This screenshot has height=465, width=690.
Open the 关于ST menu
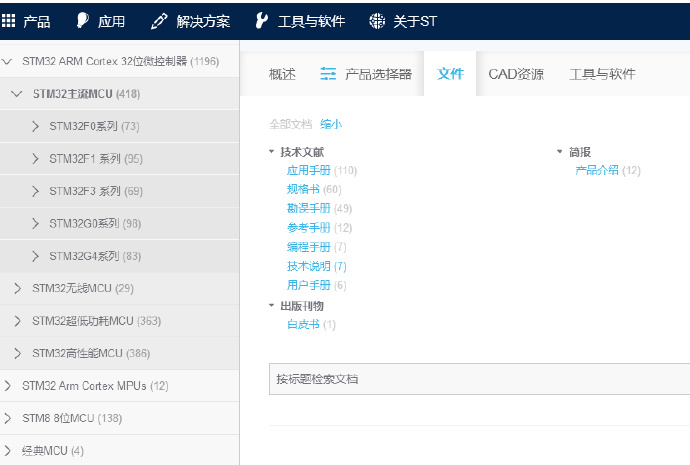click(x=415, y=21)
